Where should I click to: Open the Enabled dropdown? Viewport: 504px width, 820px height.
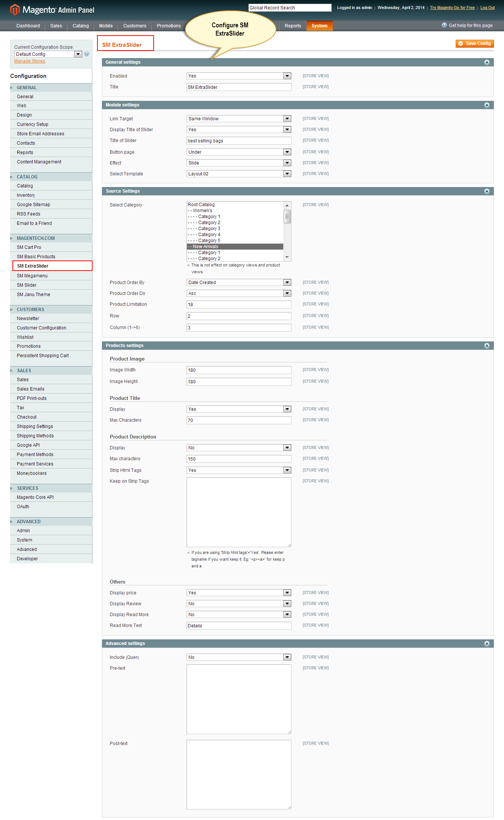click(239, 76)
